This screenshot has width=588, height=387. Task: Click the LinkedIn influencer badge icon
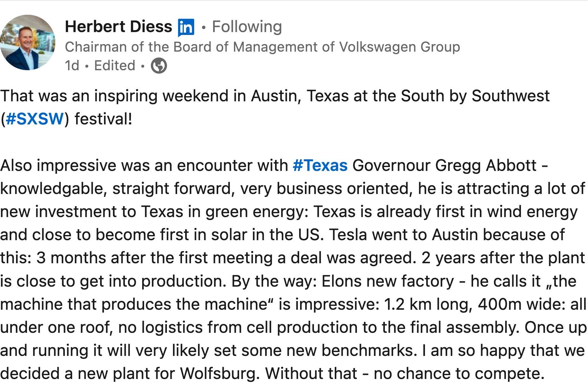[x=186, y=27]
